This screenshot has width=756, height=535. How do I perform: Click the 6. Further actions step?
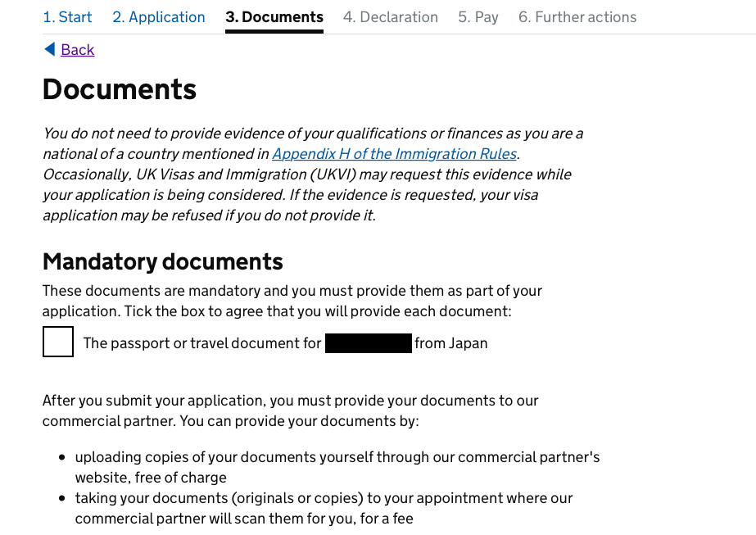[577, 17]
